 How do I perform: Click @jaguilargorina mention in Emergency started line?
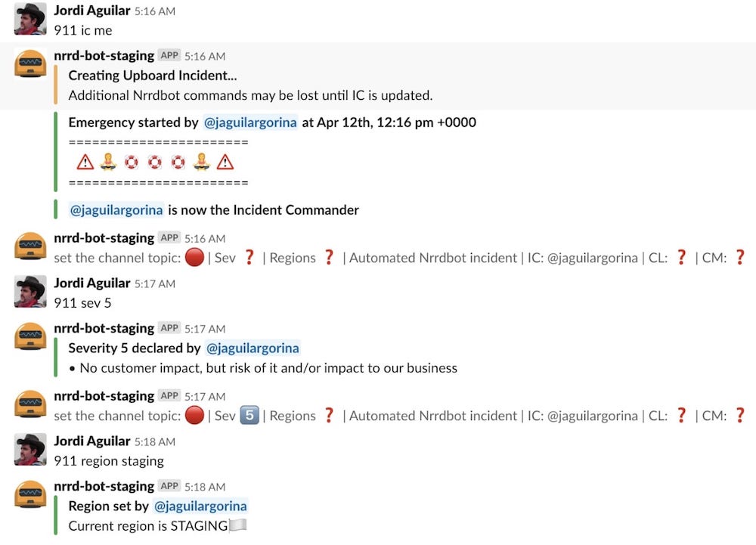[250, 122]
